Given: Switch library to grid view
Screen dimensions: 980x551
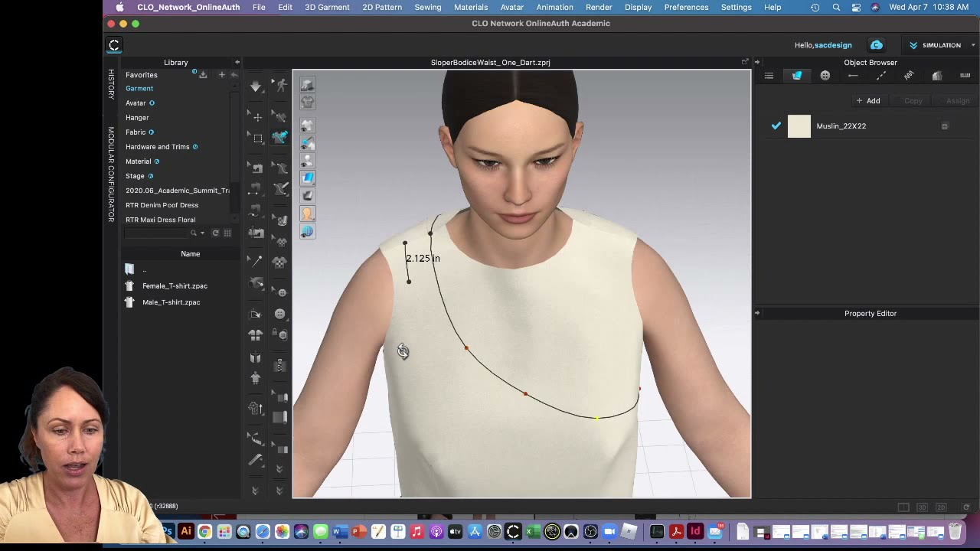Looking at the screenshot, I should click(227, 233).
